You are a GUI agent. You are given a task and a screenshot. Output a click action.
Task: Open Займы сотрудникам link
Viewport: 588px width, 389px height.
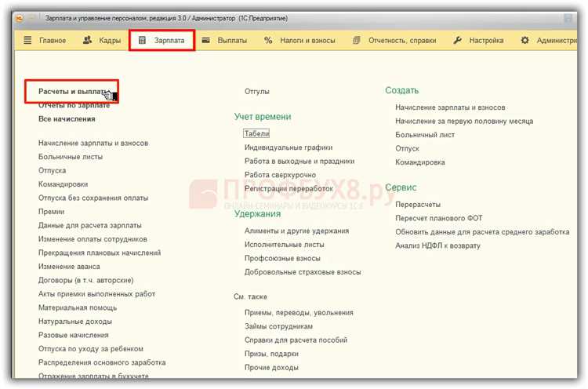278,326
